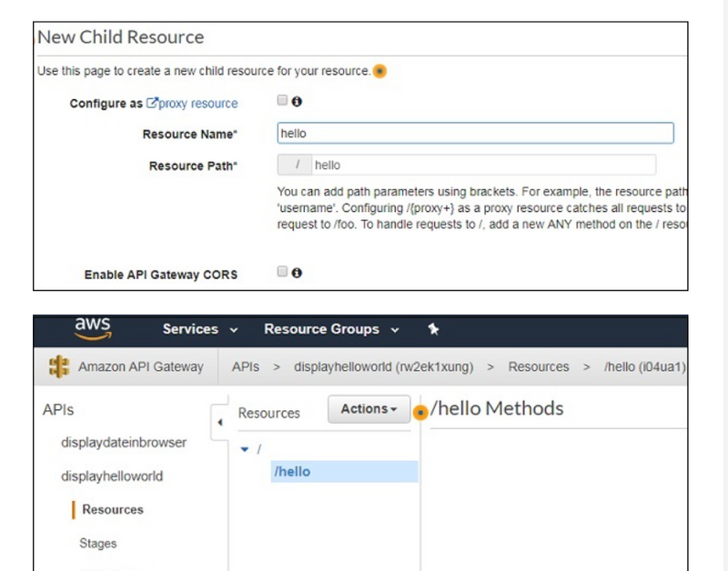Click the Resource Name input field
The image size is (728, 571).
tap(475, 134)
